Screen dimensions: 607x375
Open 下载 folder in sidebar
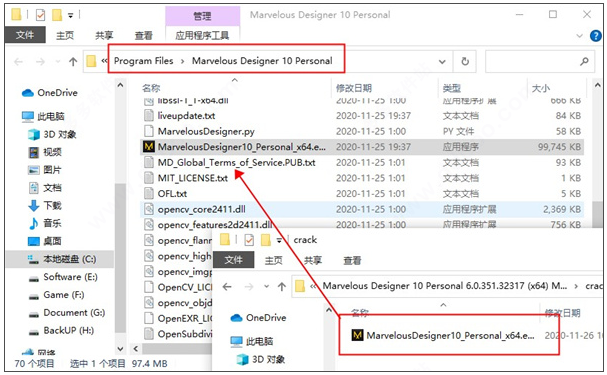pyautogui.click(x=45, y=205)
